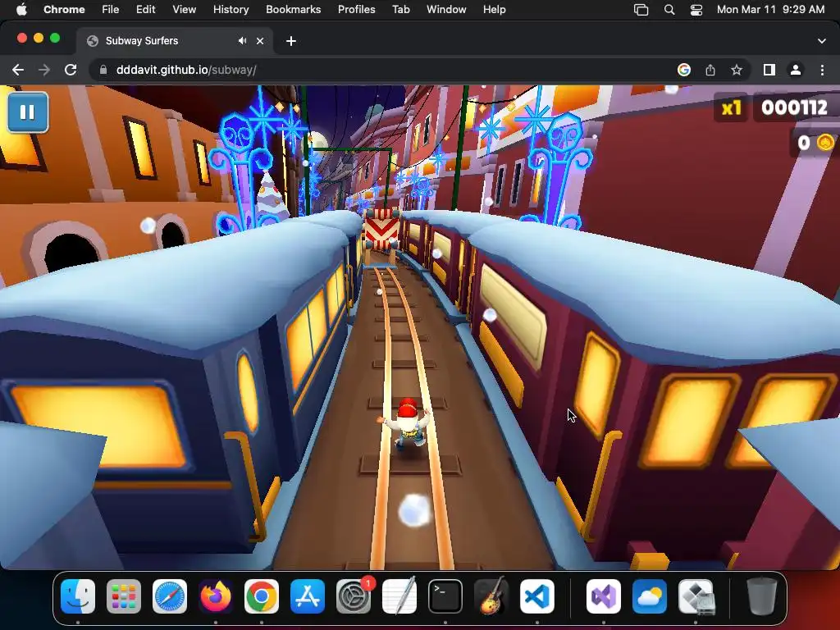The width and height of the screenshot is (840, 630).
Task: Open the Chrome profile menu
Action: (796, 70)
